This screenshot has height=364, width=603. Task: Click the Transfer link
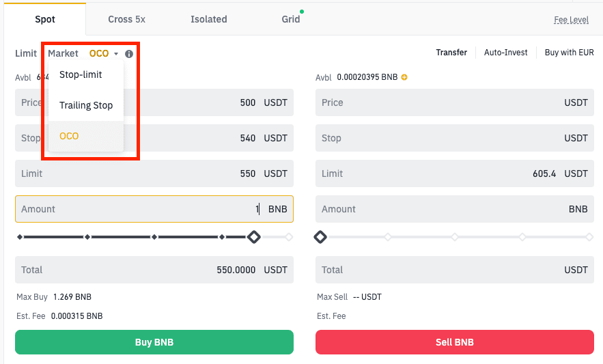pos(451,52)
